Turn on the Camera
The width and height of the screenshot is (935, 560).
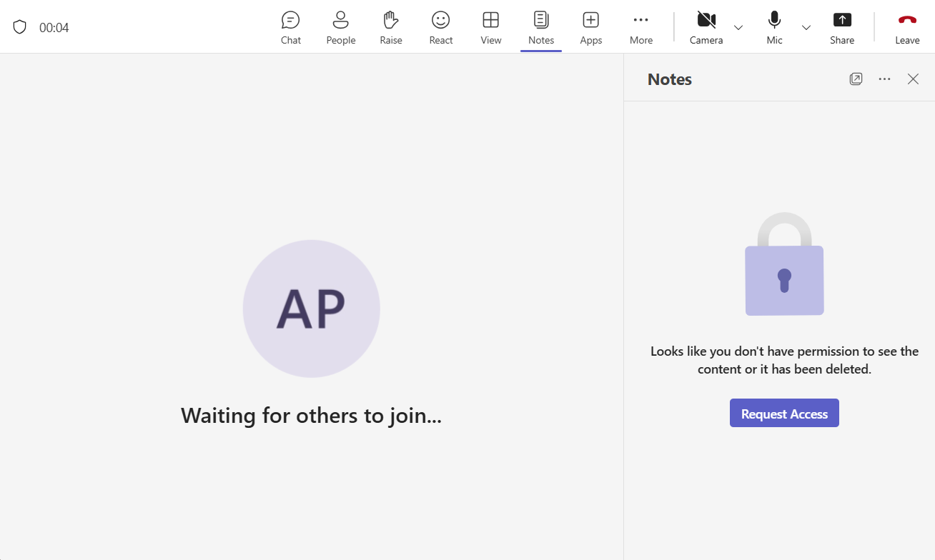[x=706, y=28]
